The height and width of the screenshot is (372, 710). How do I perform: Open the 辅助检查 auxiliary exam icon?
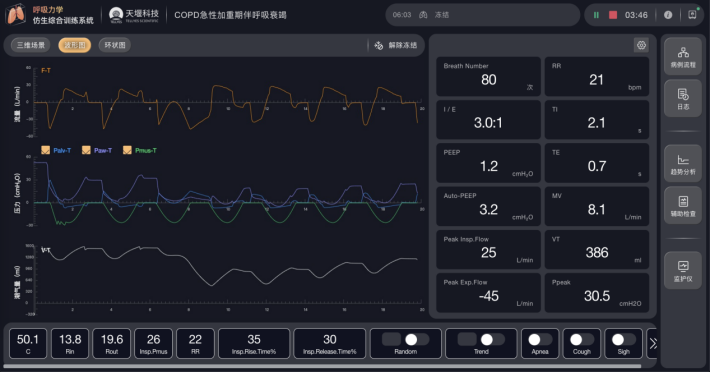pos(683,205)
